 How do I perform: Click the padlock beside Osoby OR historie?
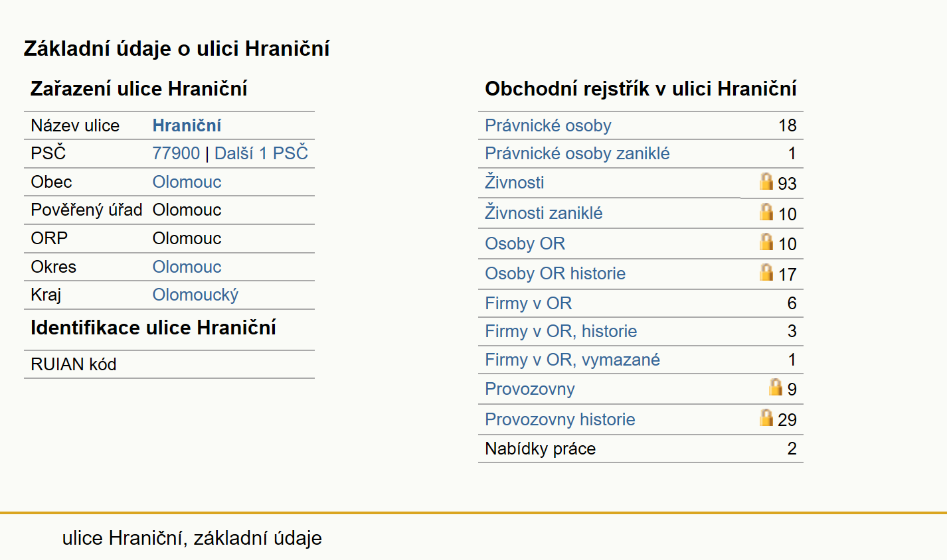[x=766, y=272]
